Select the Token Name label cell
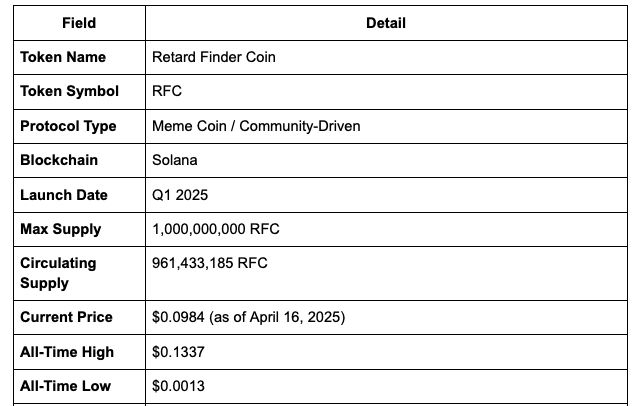The image size is (633, 406). click(x=79, y=57)
